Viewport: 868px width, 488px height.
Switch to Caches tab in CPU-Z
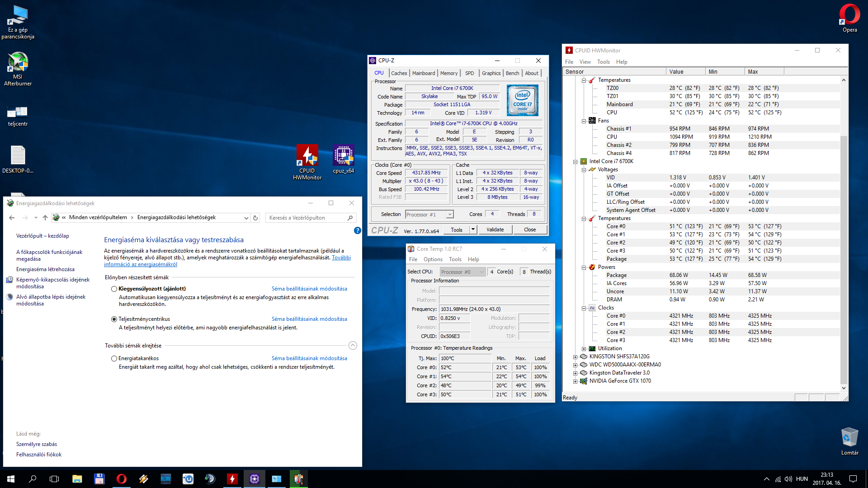(x=399, y=73)
